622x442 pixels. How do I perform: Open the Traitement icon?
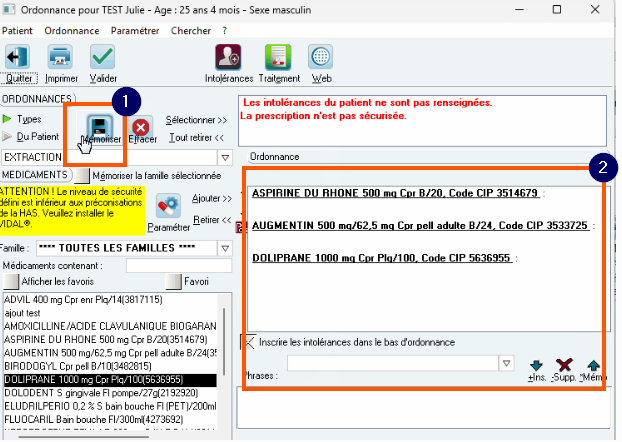(x=278, y=57)
